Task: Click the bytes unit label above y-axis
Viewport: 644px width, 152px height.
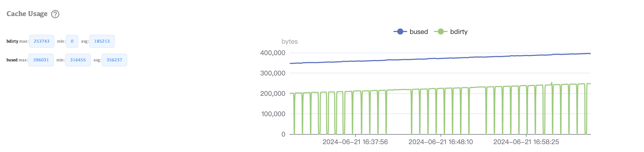Action: (x=289, y=42)
